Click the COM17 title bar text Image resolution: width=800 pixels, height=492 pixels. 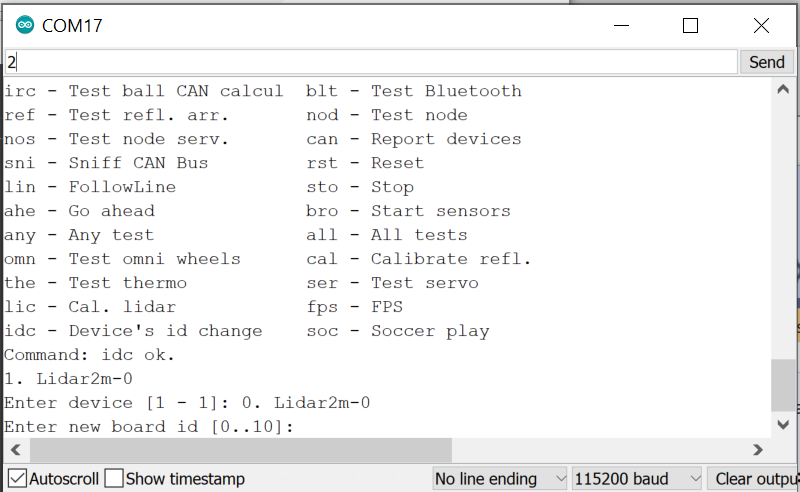click(71, 26)
